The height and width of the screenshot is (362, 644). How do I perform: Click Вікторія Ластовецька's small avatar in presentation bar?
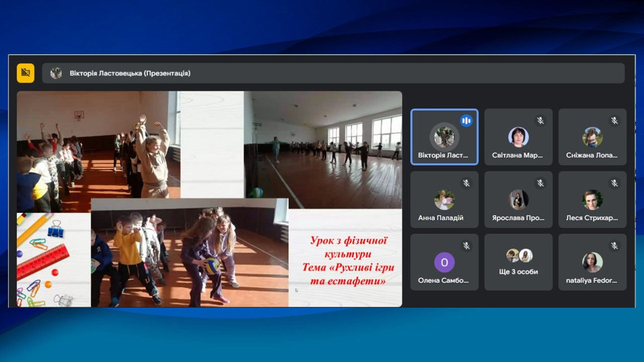[x=56, y=73]
